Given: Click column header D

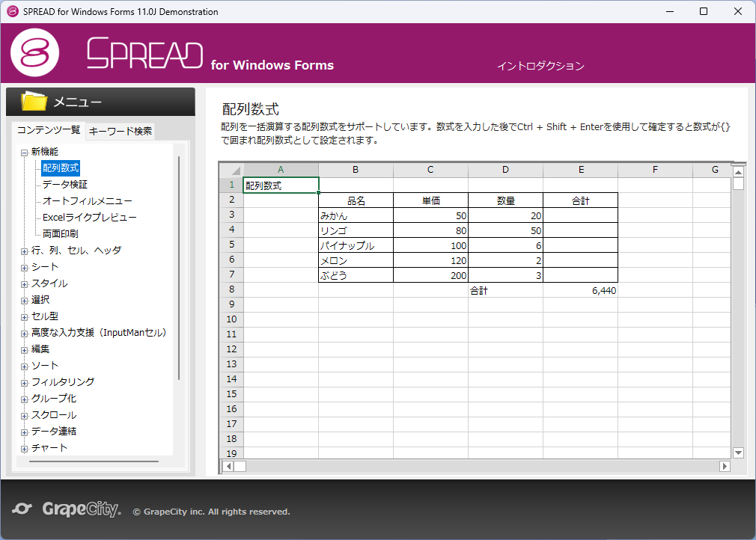Looking at the screenshot, I should (x=505, y=170).
